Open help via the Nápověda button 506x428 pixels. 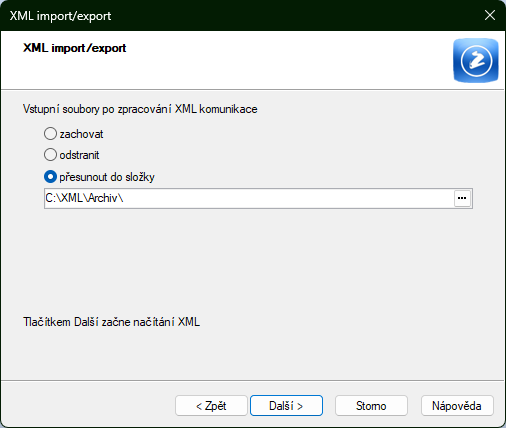coord(457,406)
